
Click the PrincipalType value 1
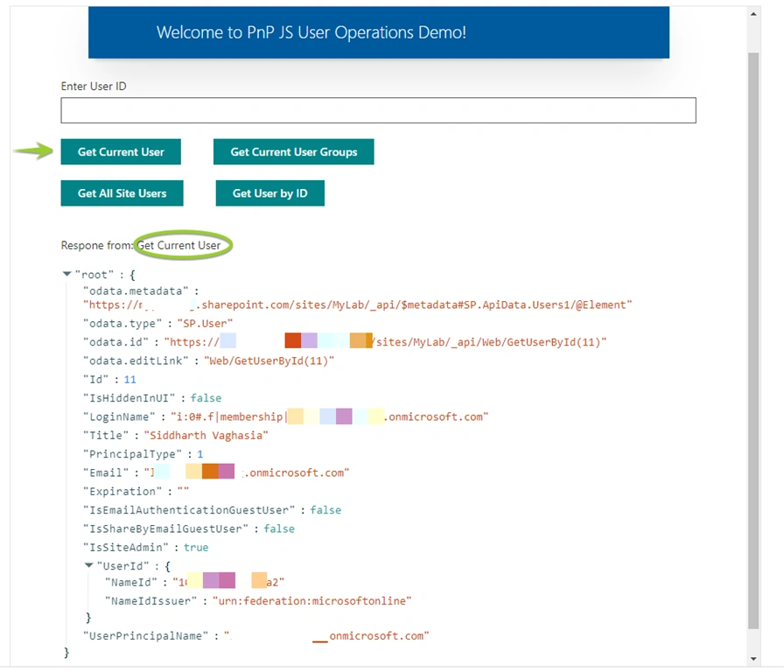(200, 454)
